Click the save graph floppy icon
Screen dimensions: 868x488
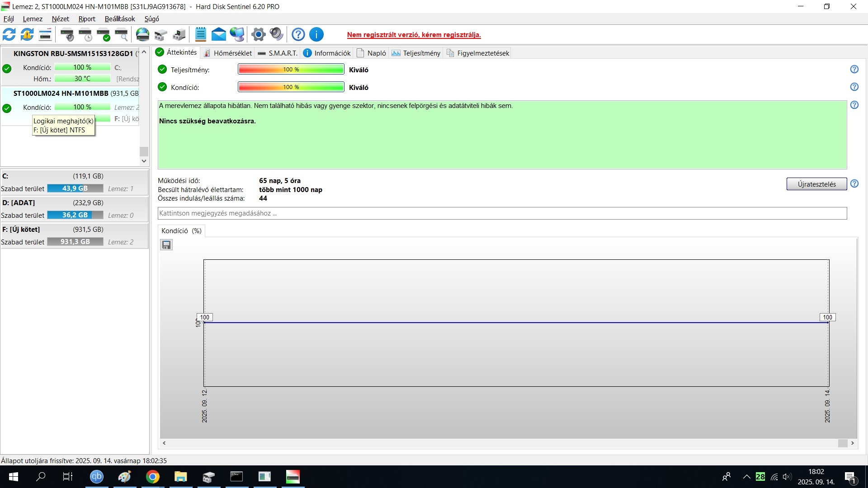(166, 245)
